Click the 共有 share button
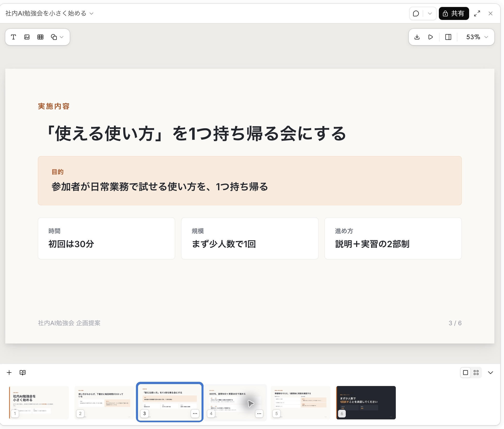Viewport: 504px width, 429px height. (454, 13)
